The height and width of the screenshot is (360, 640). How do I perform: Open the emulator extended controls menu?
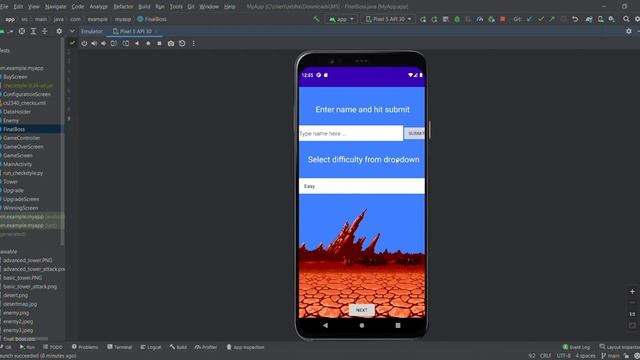pos(193,43)
